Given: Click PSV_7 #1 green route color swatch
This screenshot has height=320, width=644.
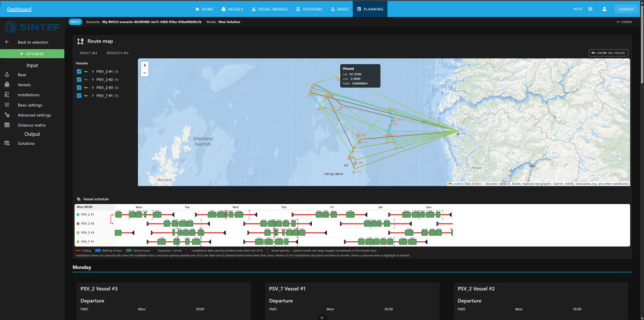Looking at the screenshot, I should click(x=86, y=95).
